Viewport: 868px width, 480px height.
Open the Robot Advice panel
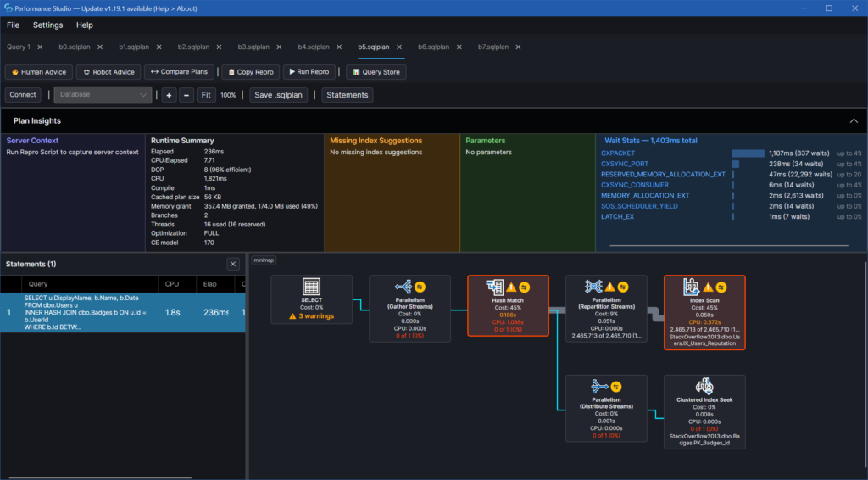108,72
